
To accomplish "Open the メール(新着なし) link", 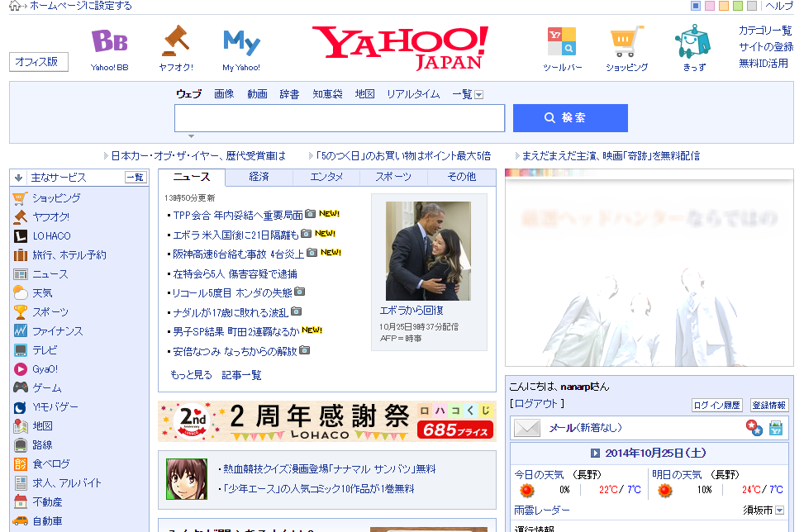I will point(585,428).
